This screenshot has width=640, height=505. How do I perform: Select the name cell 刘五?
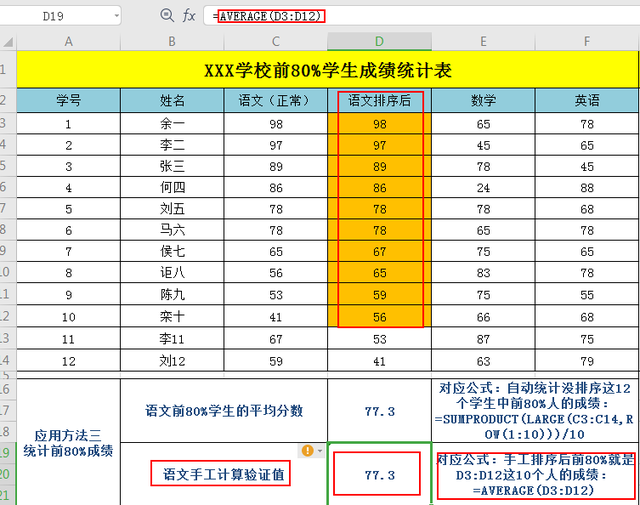click(x=172, y=209)
